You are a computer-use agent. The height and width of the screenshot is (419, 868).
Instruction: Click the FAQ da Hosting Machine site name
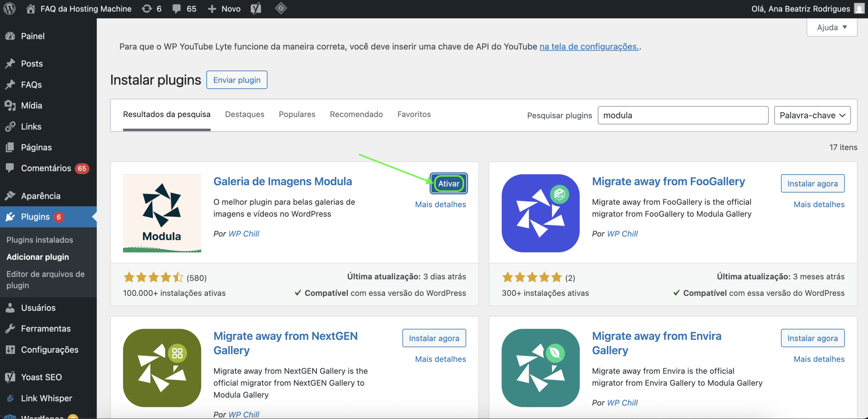coord(86,9)
